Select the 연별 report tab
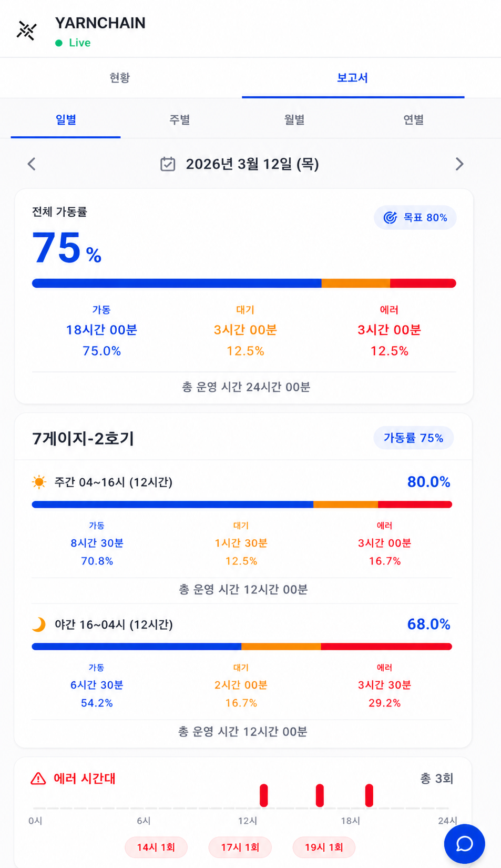The width and height of the screenshot is (501, 868). tap(414, 119)
